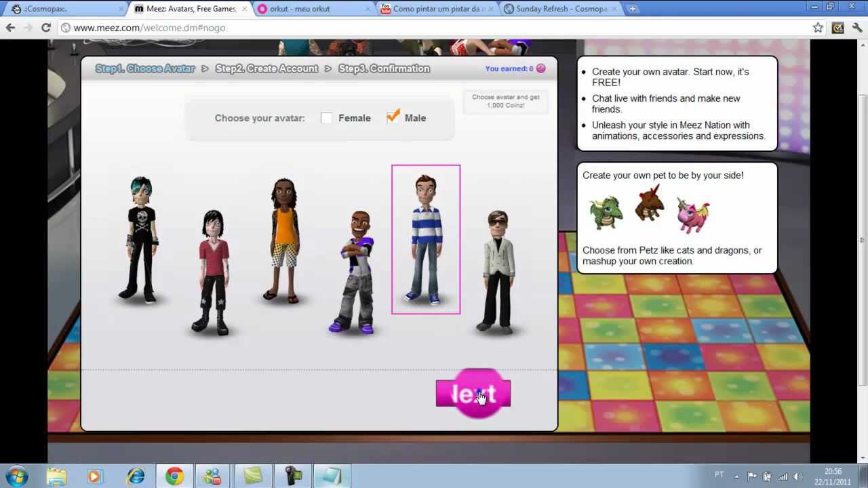Click Step2. Create Account step
The image size is (868, 488).
[x=267, y=68]
